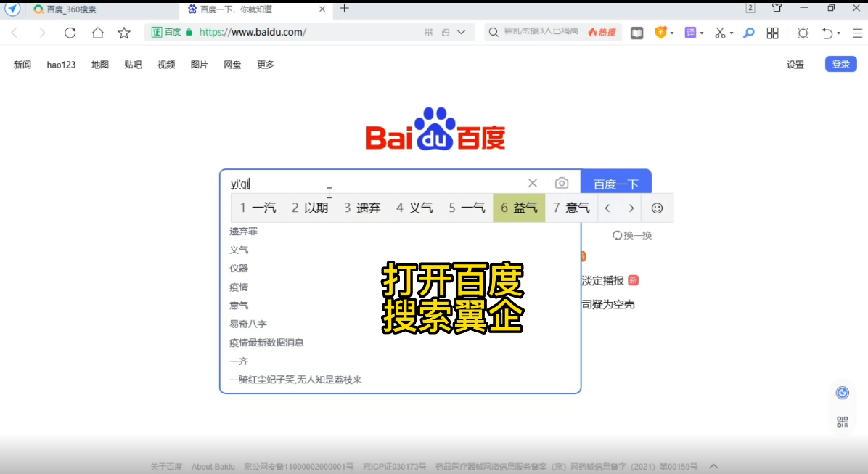Open the hao123 link

coord(61,65)
